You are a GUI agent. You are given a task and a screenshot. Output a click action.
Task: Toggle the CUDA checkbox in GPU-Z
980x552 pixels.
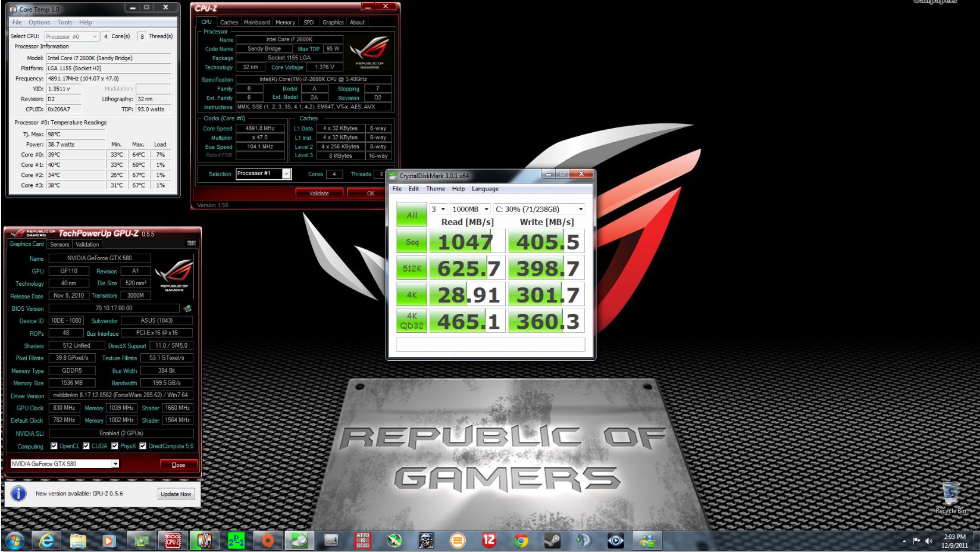[x=86, y=446]
